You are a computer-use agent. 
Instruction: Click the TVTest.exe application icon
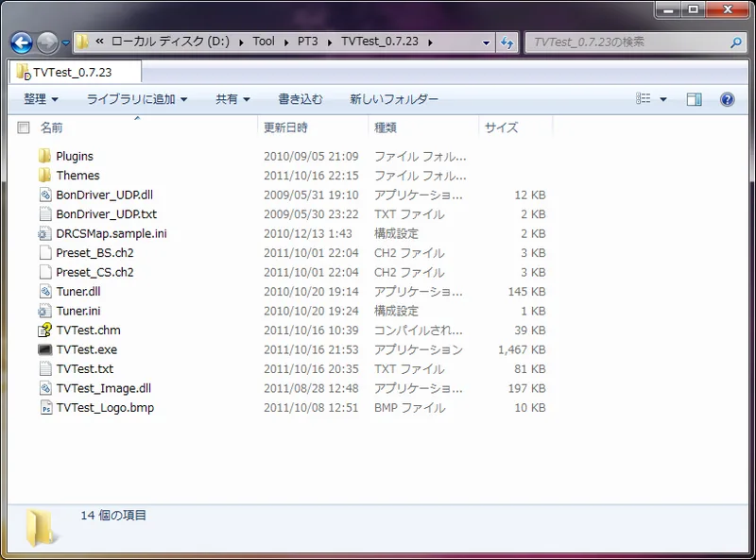pyautogui.click(x=44, y=349)
